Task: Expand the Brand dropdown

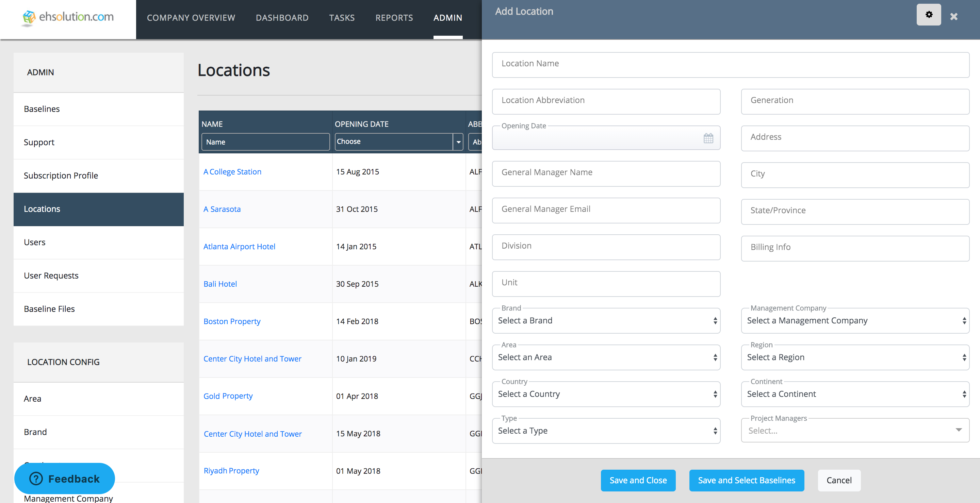Action: click(x=606, y=321)
